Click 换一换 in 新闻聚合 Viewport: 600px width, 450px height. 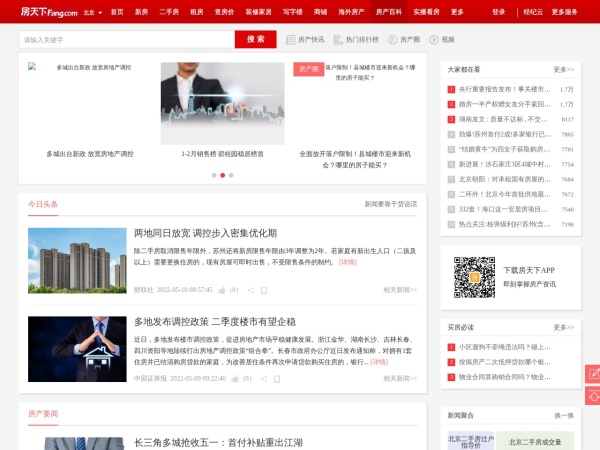point(564,415)
